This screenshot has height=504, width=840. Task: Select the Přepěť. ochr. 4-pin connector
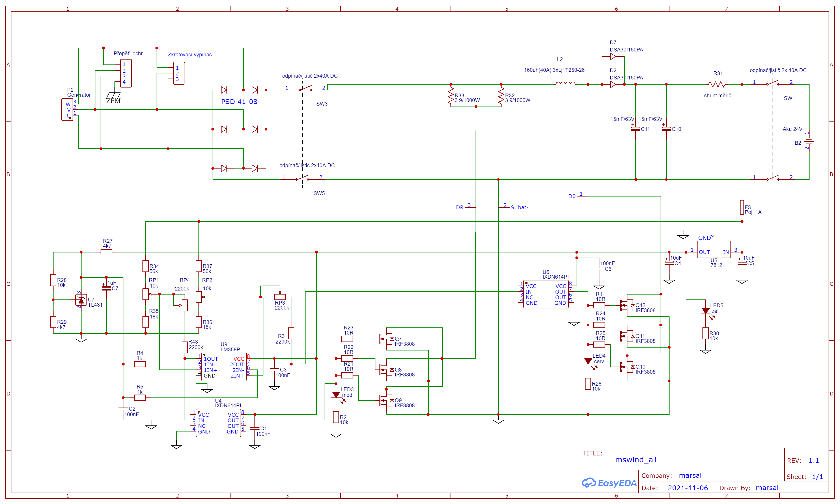(x=126, y=73)
